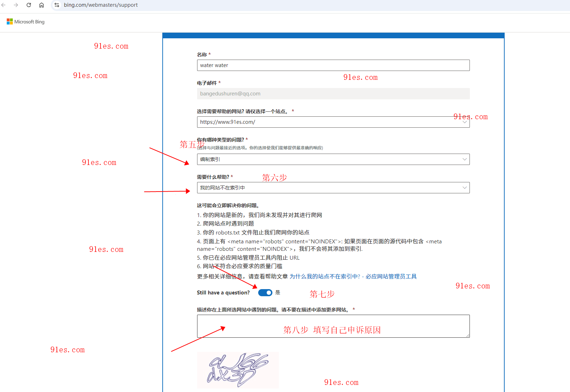The height and width of the screenshot is (392, 570).
Task: Open site permissions icon in address bar
Action: [x=56, y=5]
